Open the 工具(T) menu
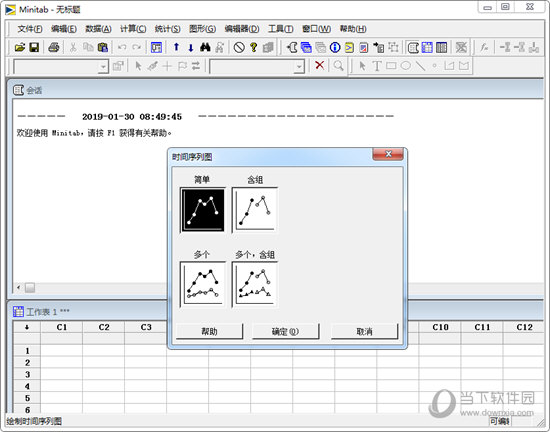 pos(281,29)
